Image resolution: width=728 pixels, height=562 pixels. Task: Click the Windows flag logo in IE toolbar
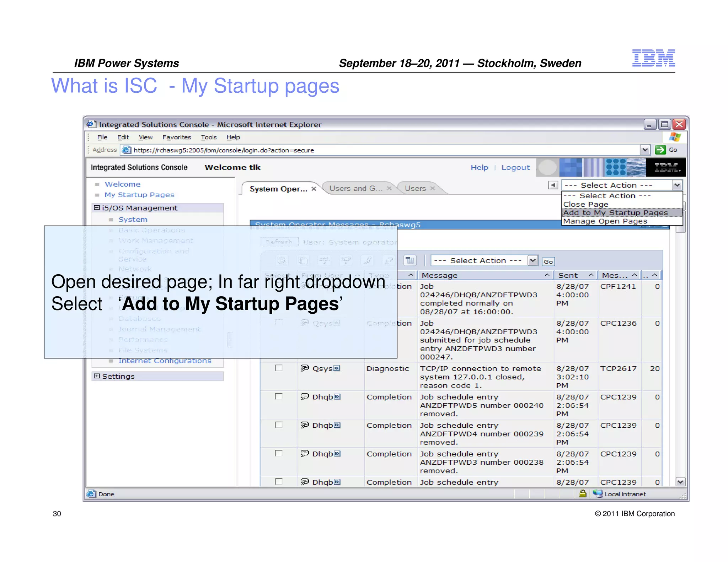pyautogui.click(x=674, y=137)
